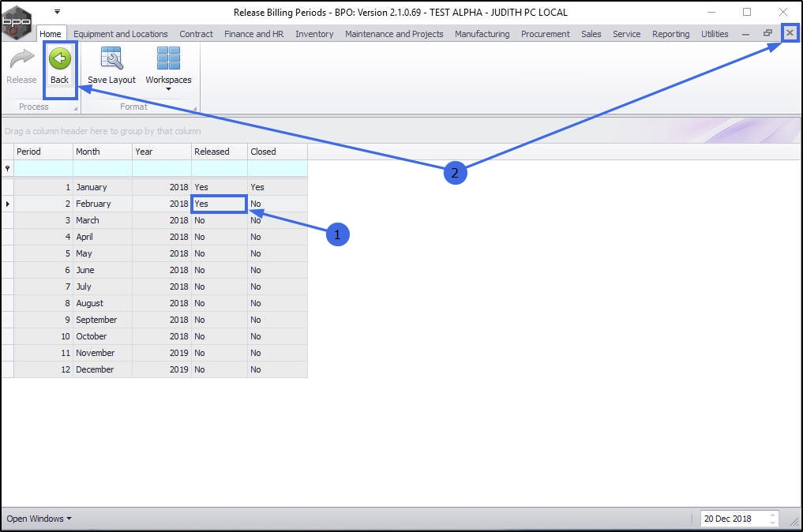Switch to the Home tab
Viewport: 803px width, 532px height.
[x=51, y=34]
